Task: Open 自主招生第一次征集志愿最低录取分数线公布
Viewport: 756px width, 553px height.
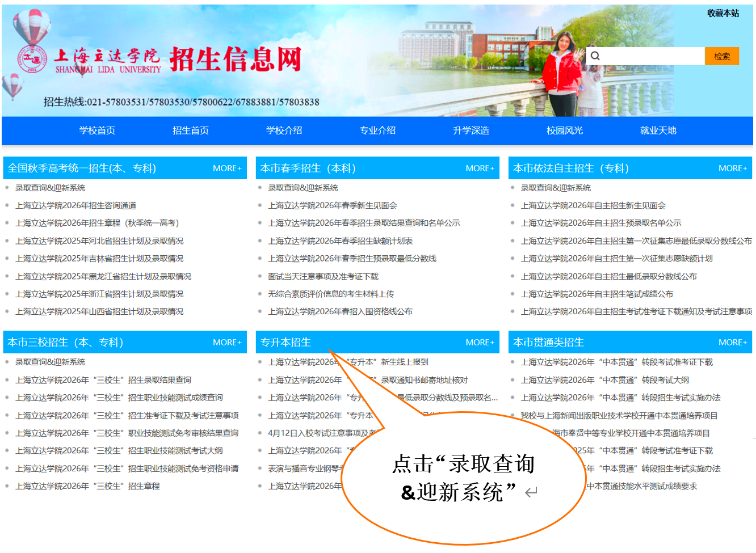Action: pos(636,241)
